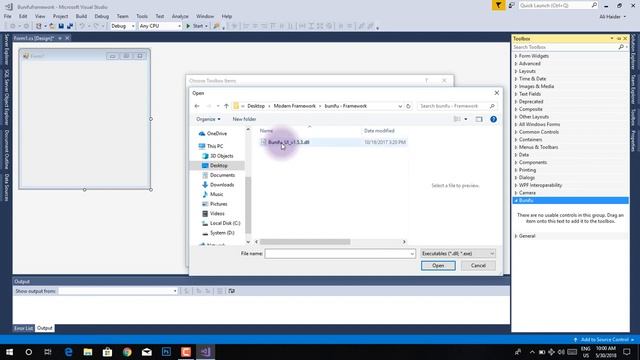Open the Executables file type filter dropdown
This screenshot has height=360, width=640.
[458, 254]
